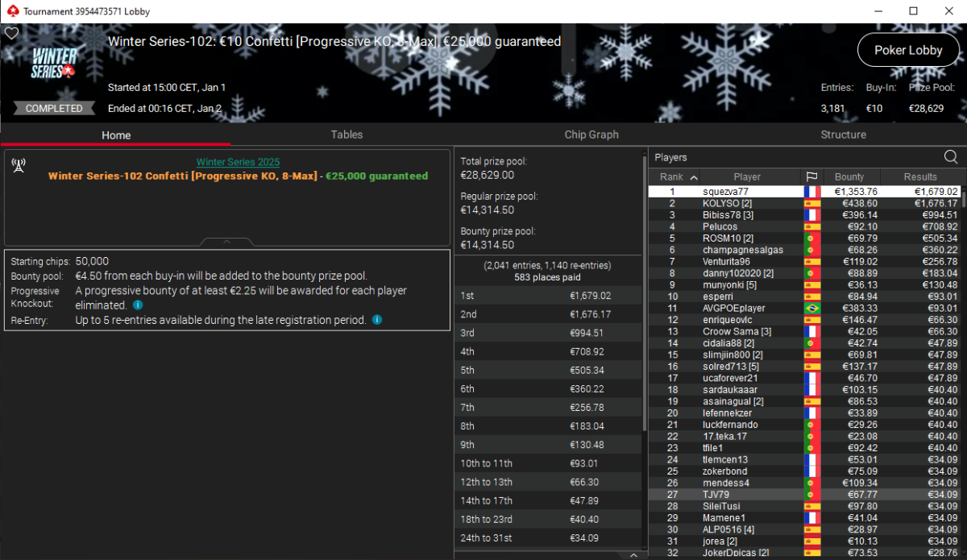Open the player search magnifier
Viewport: 967px width, 560px height.
tap(951, 157)
